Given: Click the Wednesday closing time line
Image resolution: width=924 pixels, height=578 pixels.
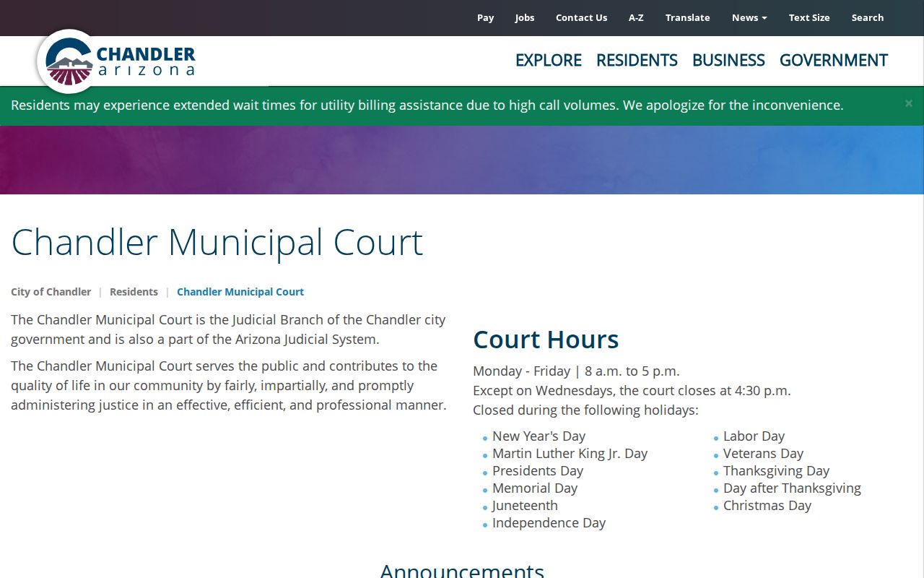Looking at the screenshot, I should click(x=632, y=391).
